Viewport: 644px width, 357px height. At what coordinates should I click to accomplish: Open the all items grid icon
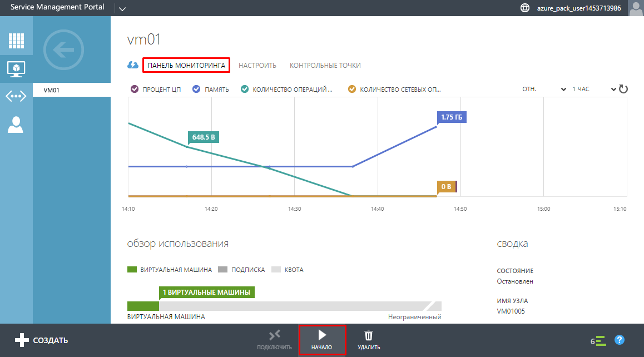click(x=16, y=41)
